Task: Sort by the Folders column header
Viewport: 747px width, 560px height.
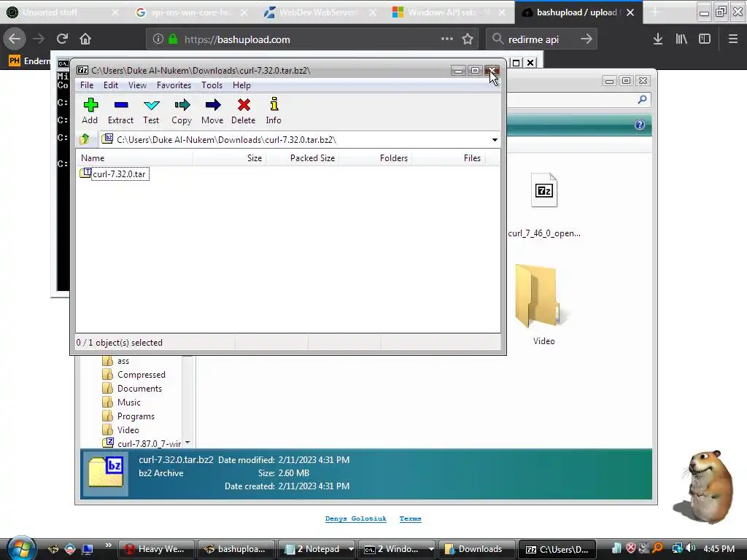Action: (376, 158)
